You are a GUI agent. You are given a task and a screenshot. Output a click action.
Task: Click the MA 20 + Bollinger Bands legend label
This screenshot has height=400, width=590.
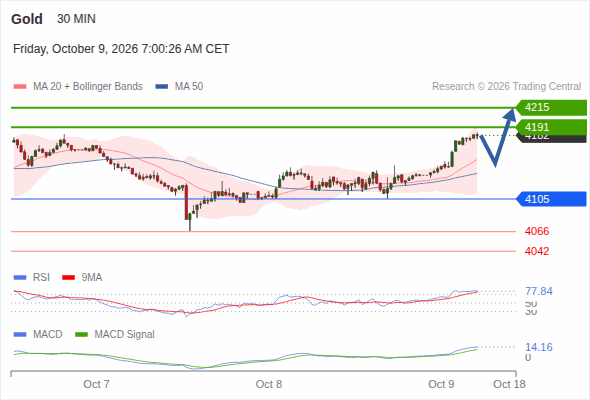click(x=88, y=87)
